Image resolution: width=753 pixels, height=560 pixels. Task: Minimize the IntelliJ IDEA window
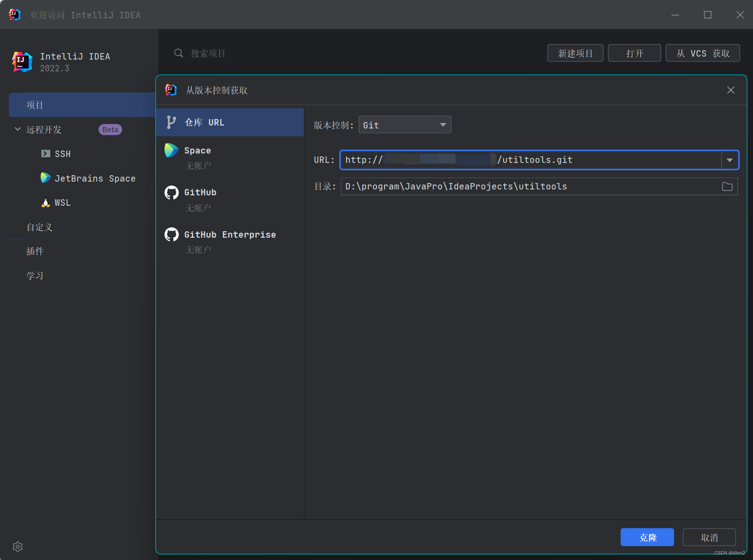tap(675, 15)
